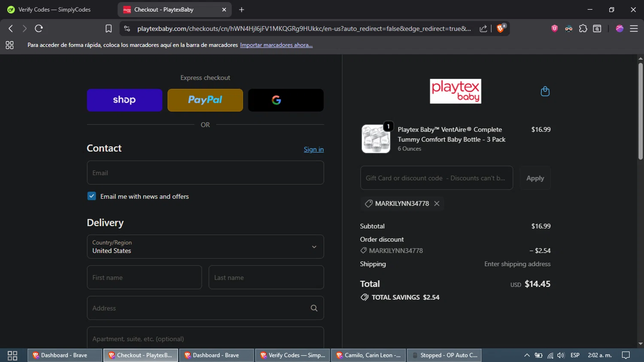Focus the Gift Card or discount code field

click(x=437, y=178)
